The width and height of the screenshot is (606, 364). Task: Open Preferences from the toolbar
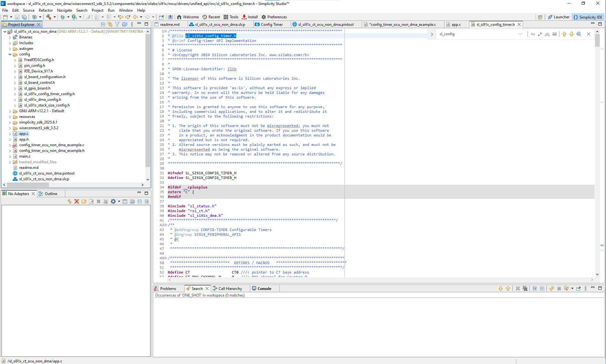coord(274,17)
